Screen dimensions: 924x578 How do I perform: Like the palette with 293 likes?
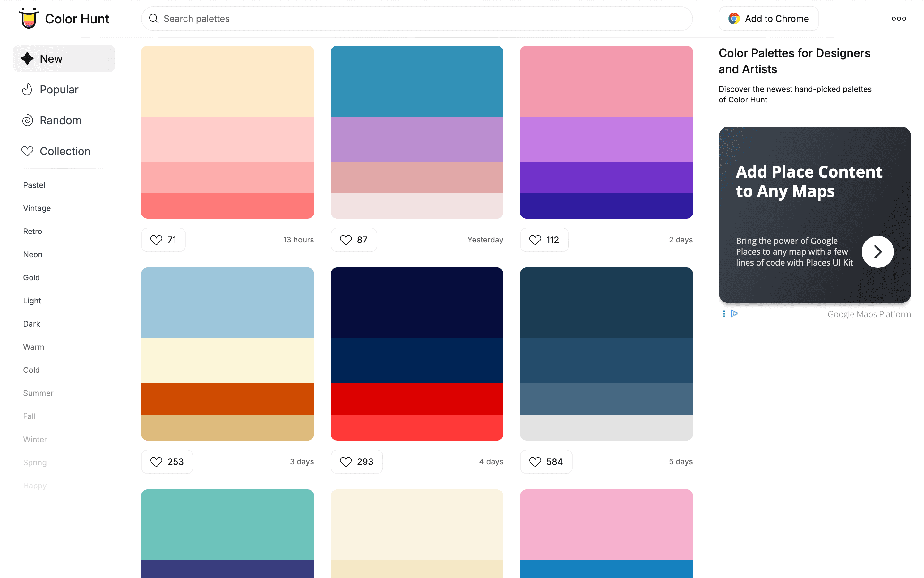tap(357, 461)
